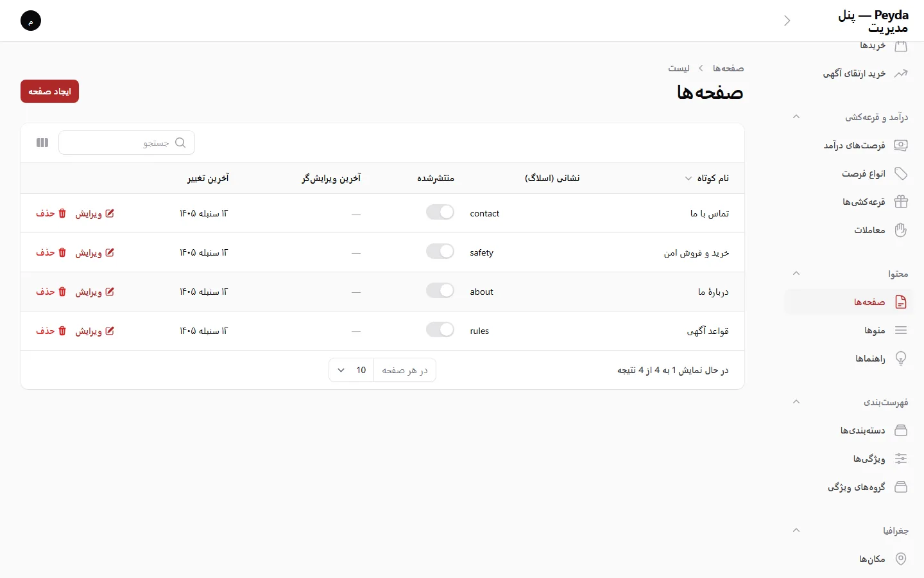Click the ایجاد صفحه button
The height and width of the screenshot is (578, 924).
click(49, 91)
